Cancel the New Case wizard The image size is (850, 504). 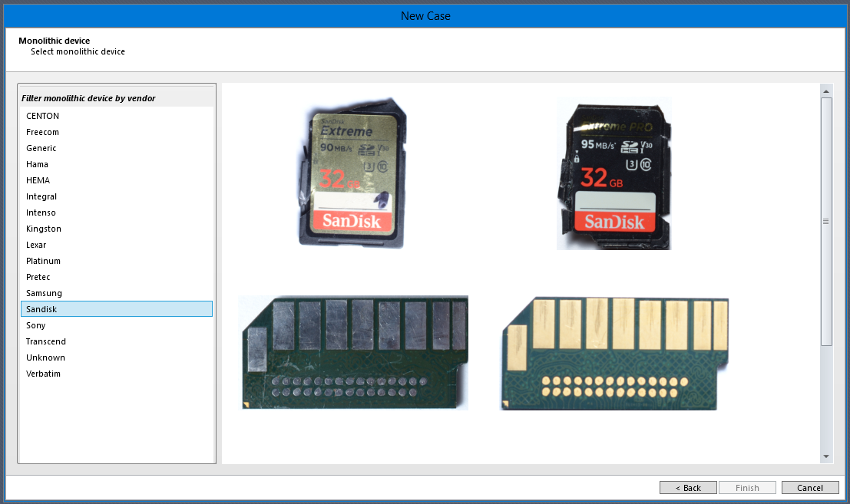tap(810, 488)
